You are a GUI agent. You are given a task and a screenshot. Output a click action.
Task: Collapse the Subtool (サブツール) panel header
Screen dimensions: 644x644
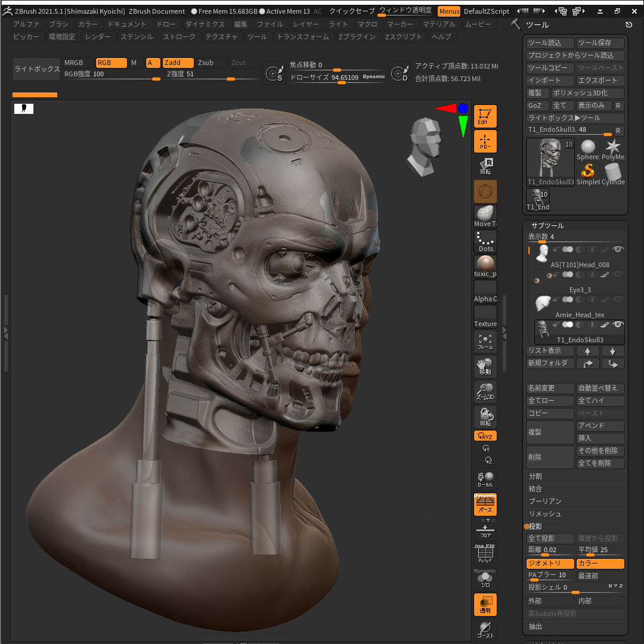pos(547,225)
